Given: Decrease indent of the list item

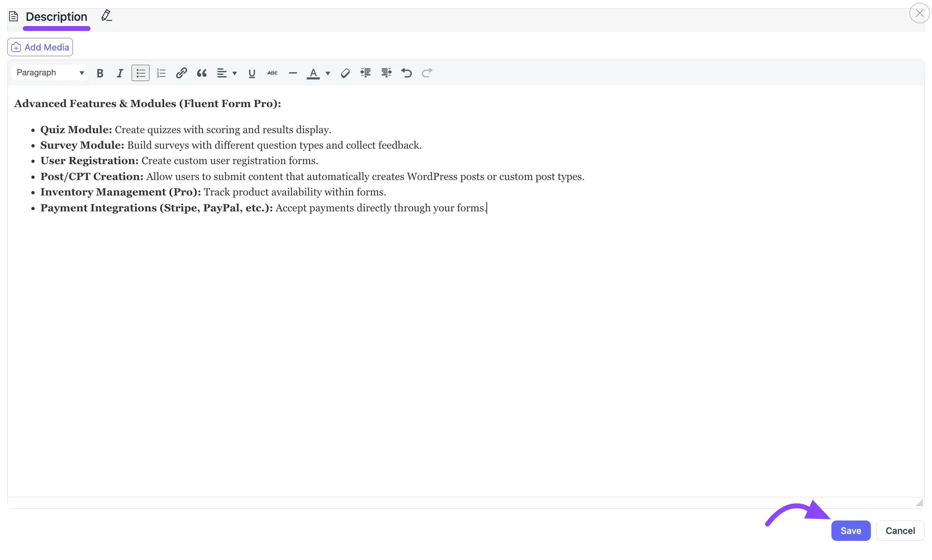Looking at the screenshot, I should coord(365,73).
